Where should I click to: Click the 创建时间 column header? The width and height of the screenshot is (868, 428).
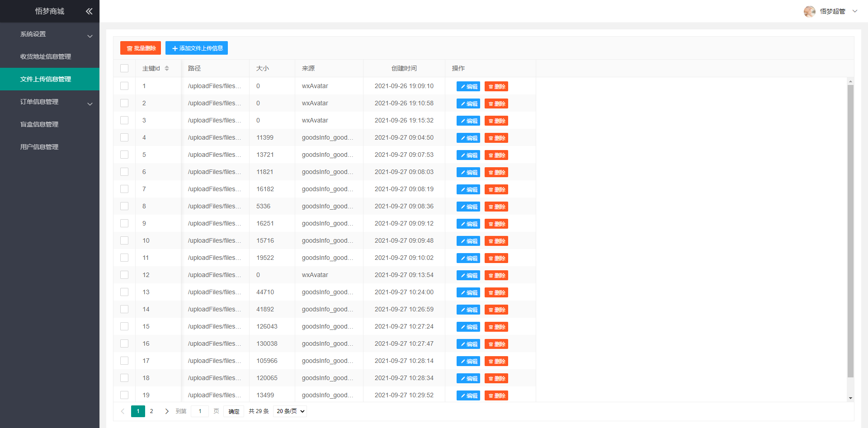[x=404, y=68]
